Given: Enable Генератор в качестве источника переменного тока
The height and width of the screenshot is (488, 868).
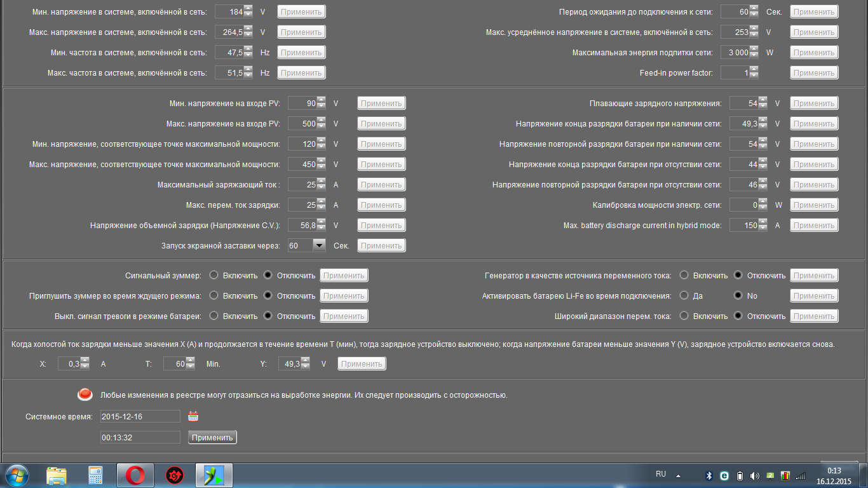Looking at the screenshot, I should pos(684,275).
